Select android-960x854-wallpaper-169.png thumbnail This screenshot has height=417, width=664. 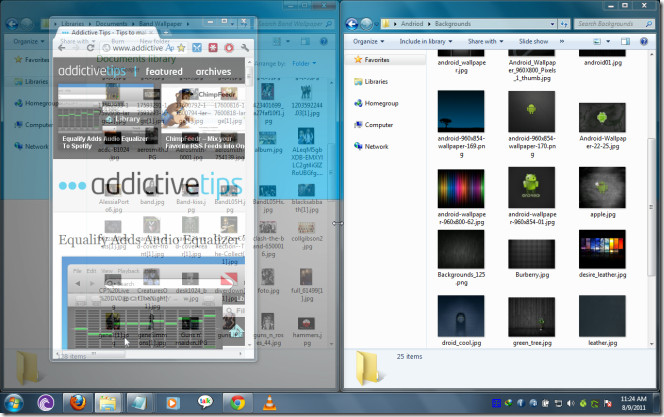[461, 111]
